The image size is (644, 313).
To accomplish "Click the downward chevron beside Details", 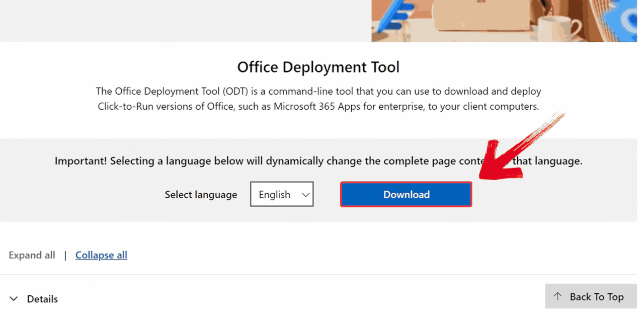I will point(14,298).
